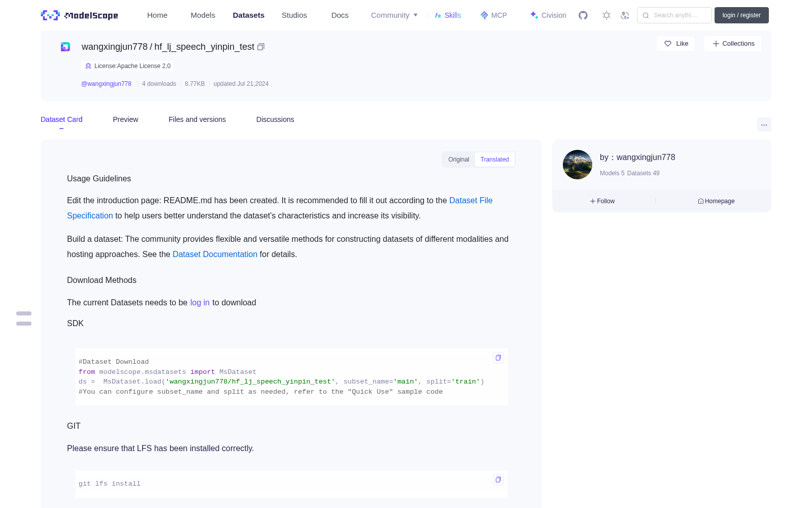Click the GIT heading

click(74, 426)
